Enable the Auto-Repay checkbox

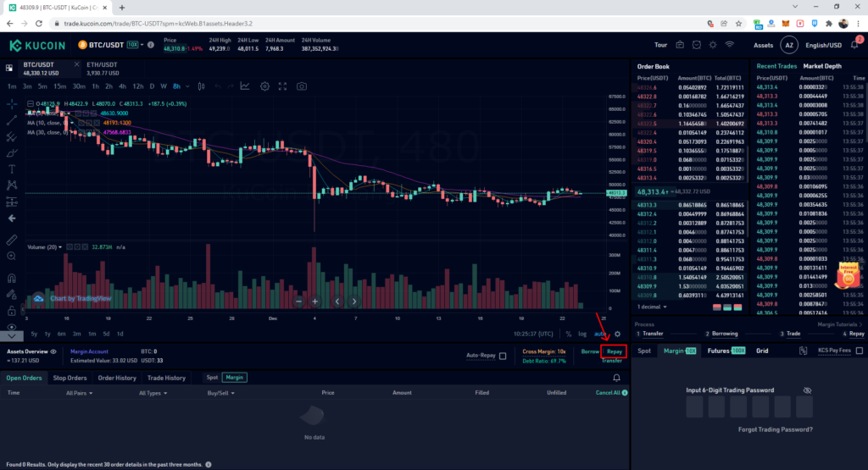[503, 357]
